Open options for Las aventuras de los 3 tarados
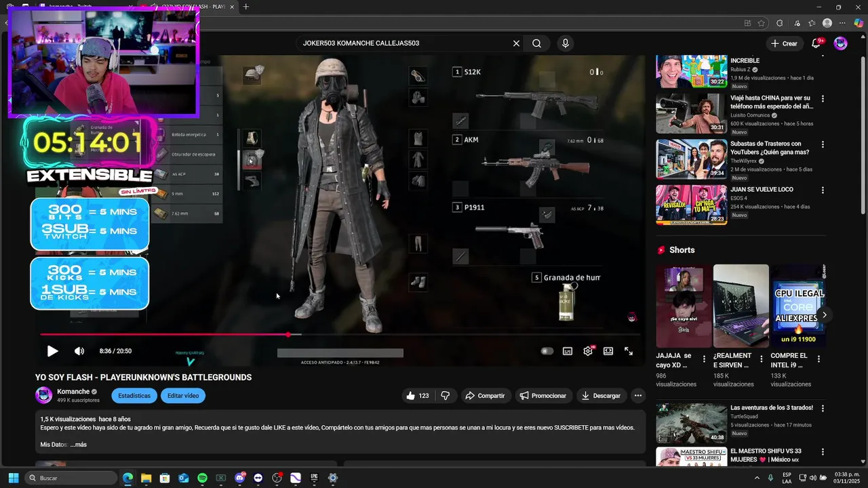Image resolution: width=868 pixels, height=488 pixels. 823,409
